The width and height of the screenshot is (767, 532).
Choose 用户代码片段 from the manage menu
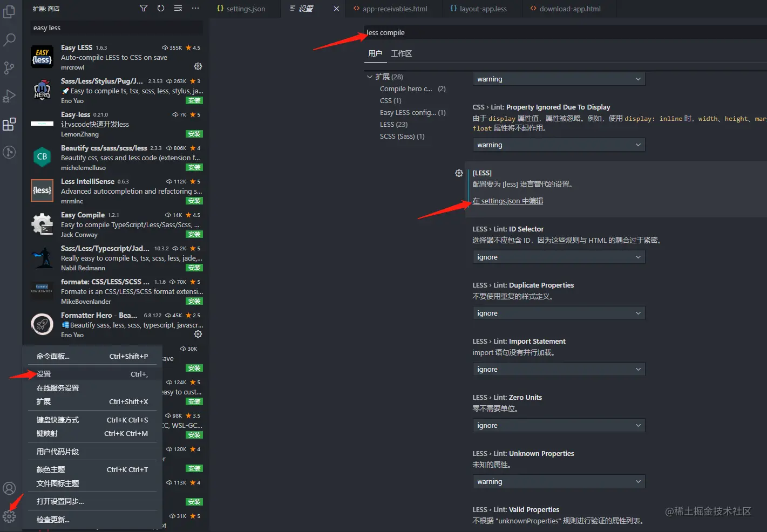click(92, 452)
